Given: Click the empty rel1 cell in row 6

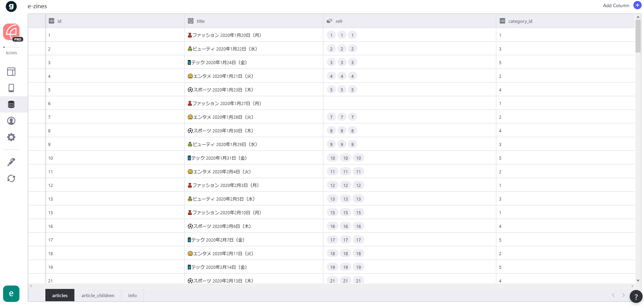Looking at the screenshot, I should point(410,103).
